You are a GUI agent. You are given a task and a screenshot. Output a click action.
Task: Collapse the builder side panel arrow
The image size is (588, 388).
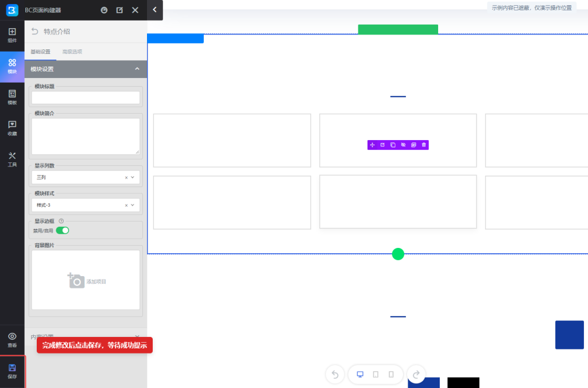(x=155, y=10)
